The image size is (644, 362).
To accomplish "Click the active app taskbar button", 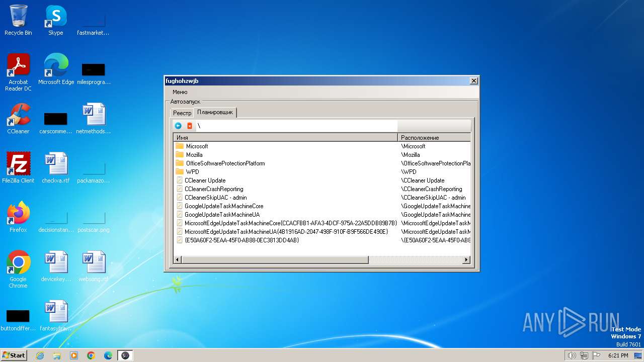I will (125, 355).
